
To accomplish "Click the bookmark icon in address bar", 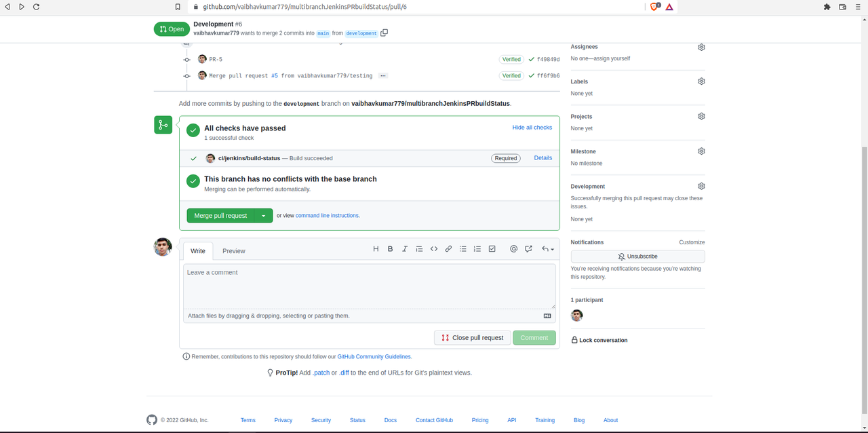I will (x=178, y=7).
